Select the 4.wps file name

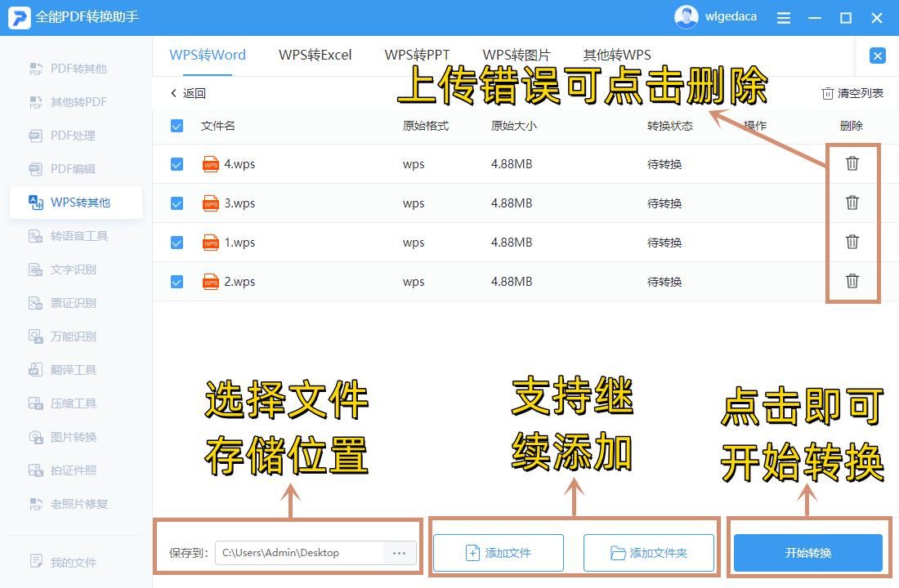tap(239, 164)
